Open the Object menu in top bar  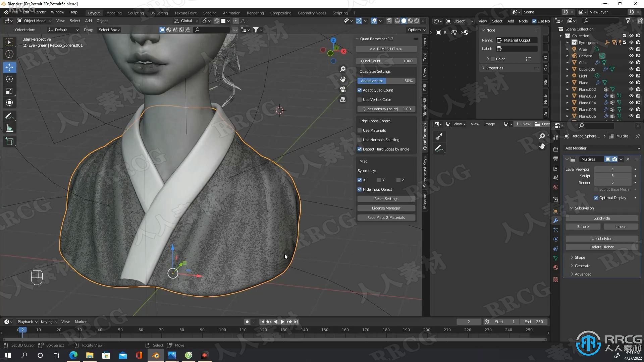pyautogui.click(x=102, y=21)
